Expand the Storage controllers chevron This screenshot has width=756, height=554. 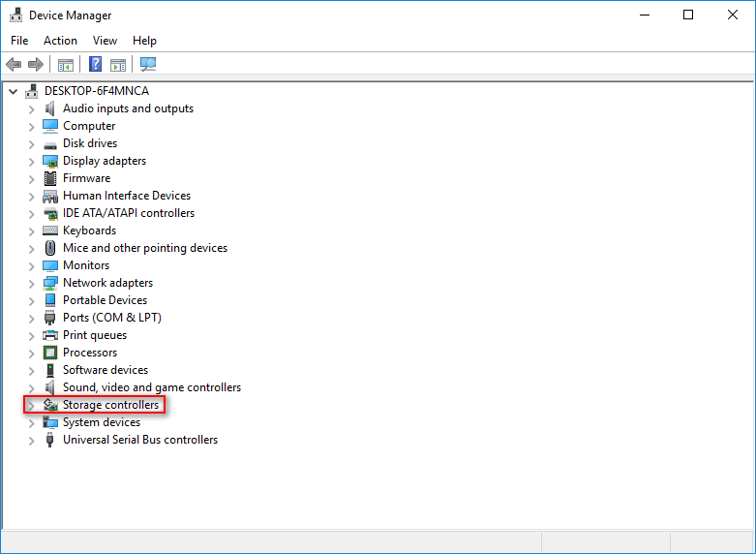click(x=31, y=406)
